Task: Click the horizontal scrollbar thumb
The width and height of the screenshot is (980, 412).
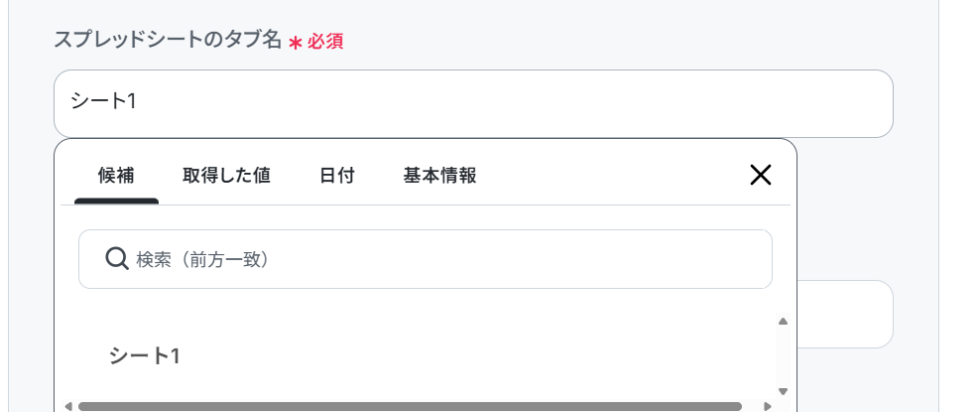Action: coord(410,406)
